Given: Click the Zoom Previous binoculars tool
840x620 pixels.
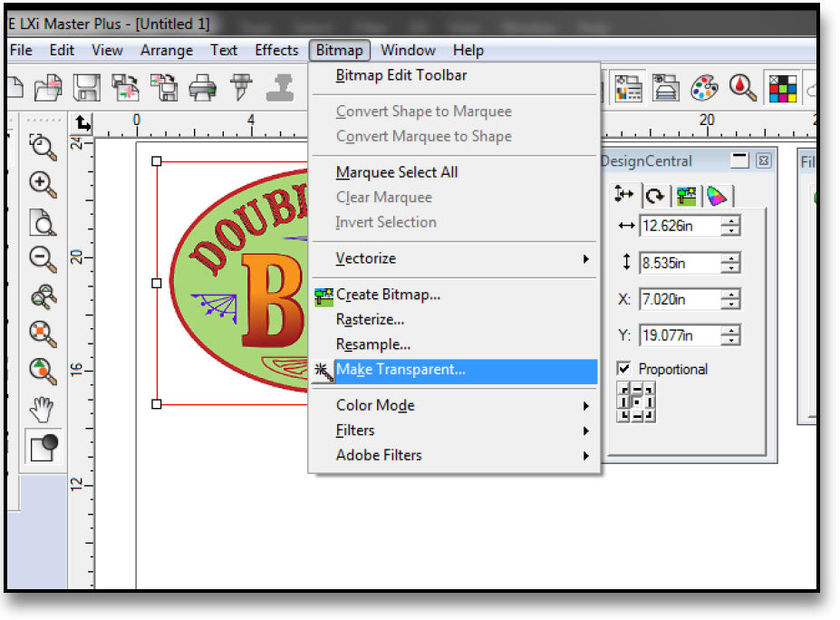Looking at the screenshot, I should coord(43,296).
